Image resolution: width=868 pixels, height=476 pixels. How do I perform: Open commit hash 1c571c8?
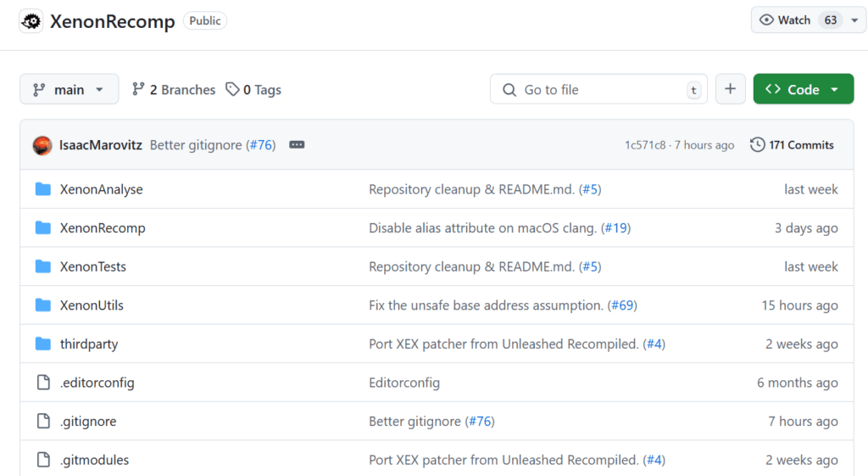(x=645, y=145)
